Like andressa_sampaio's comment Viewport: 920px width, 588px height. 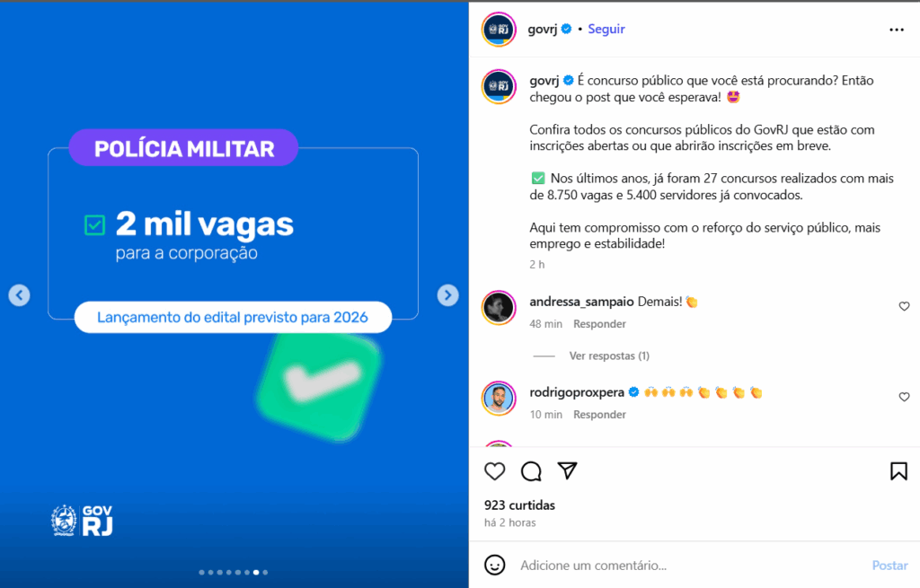point(904,306)
